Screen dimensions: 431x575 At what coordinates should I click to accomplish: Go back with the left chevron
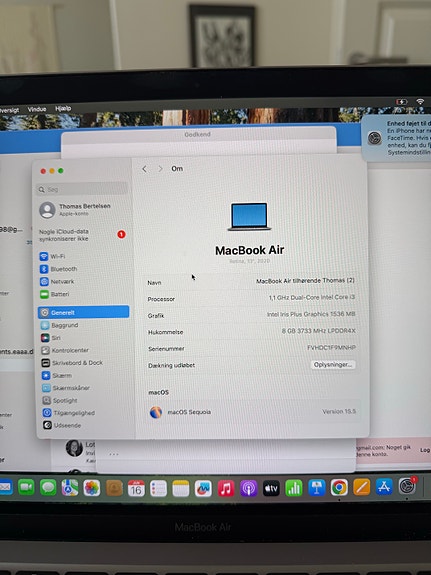coord(145,169)
